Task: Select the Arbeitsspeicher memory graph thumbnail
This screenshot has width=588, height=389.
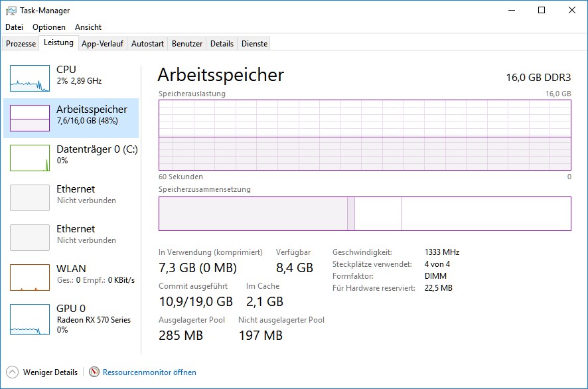Action: tap(30, 118)
